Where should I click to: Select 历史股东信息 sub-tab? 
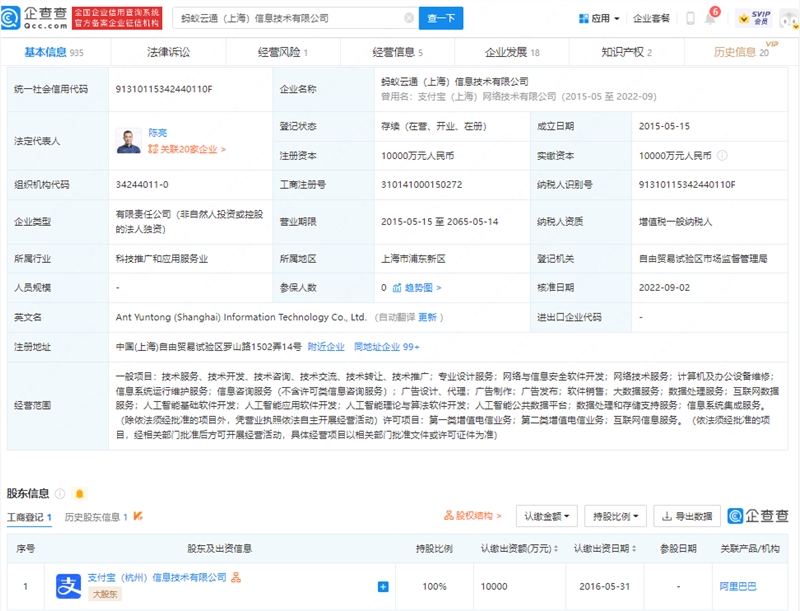pos(96,517)
